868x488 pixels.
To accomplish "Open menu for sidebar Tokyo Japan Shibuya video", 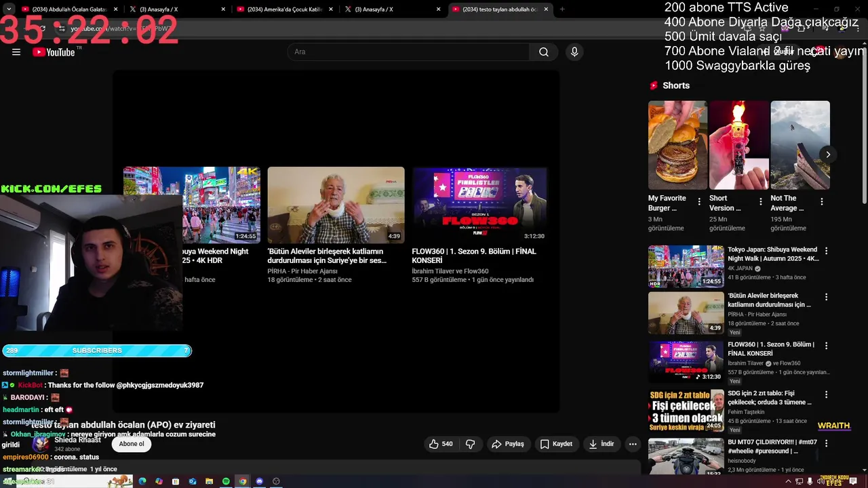I will (x=826, y=251).
